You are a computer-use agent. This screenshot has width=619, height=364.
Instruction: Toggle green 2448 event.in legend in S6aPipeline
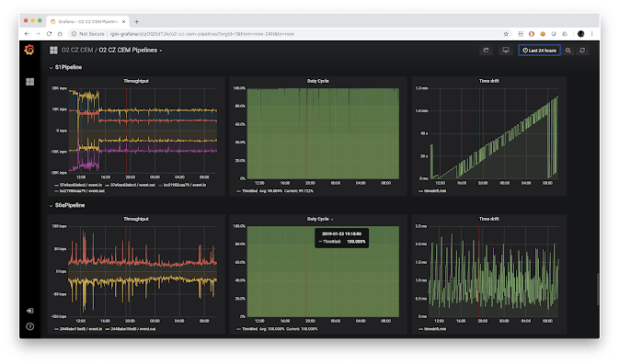pyautogui.click(x=81, y=329)
